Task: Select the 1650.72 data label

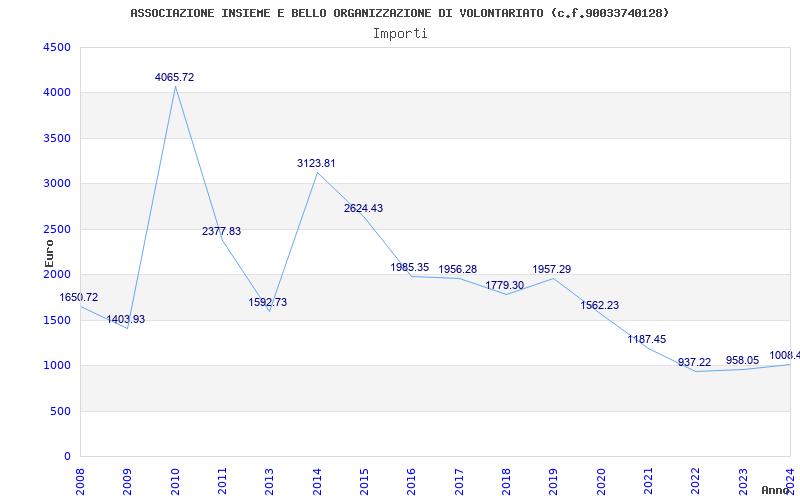Action: pyautogui.click(x=79, y=297)
